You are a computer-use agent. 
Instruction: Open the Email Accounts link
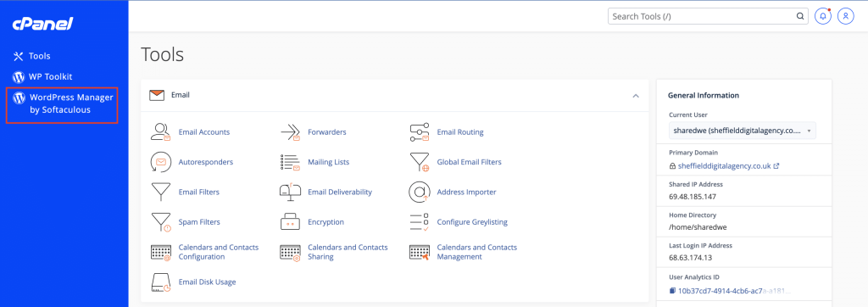coord(204,132)
